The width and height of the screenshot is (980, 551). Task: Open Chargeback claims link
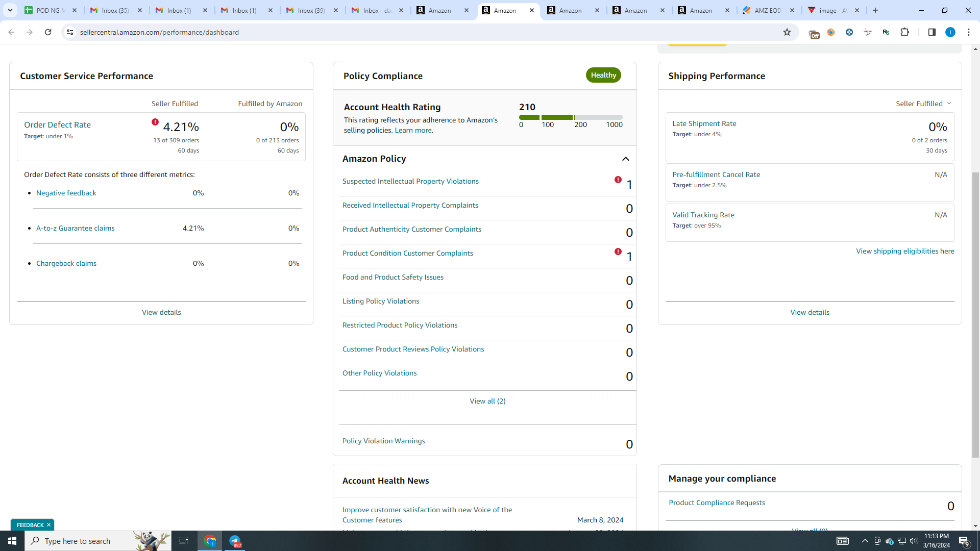coord(66,263)
